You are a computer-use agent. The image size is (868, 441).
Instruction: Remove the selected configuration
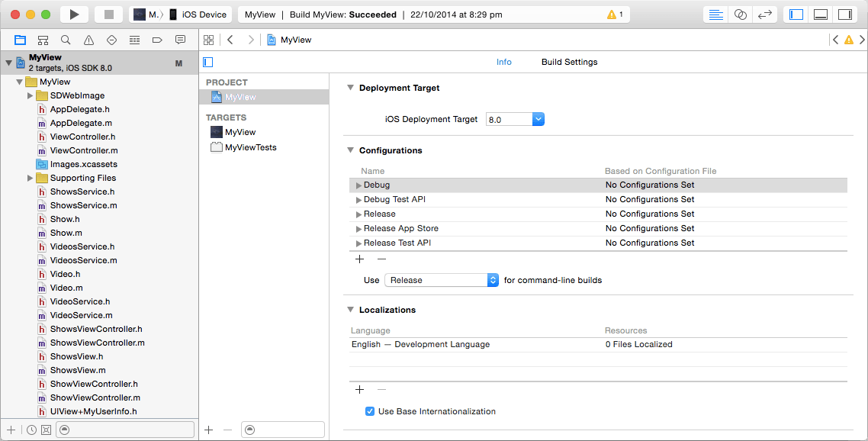coord(381,259)
